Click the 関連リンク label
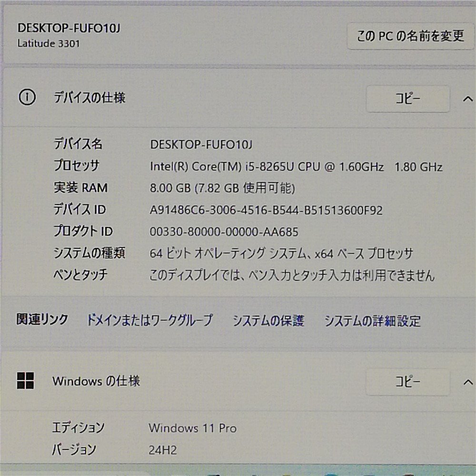 (x=42, y=320)
